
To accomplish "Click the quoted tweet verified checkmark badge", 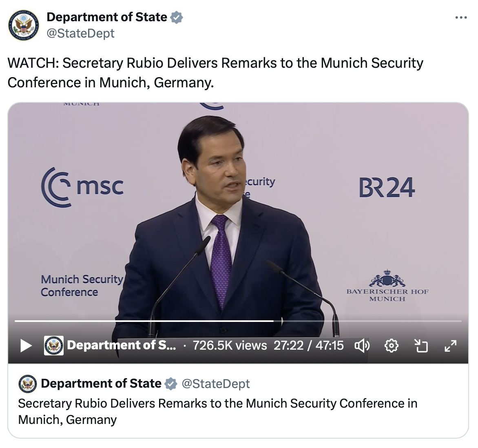I will [171, 384].
